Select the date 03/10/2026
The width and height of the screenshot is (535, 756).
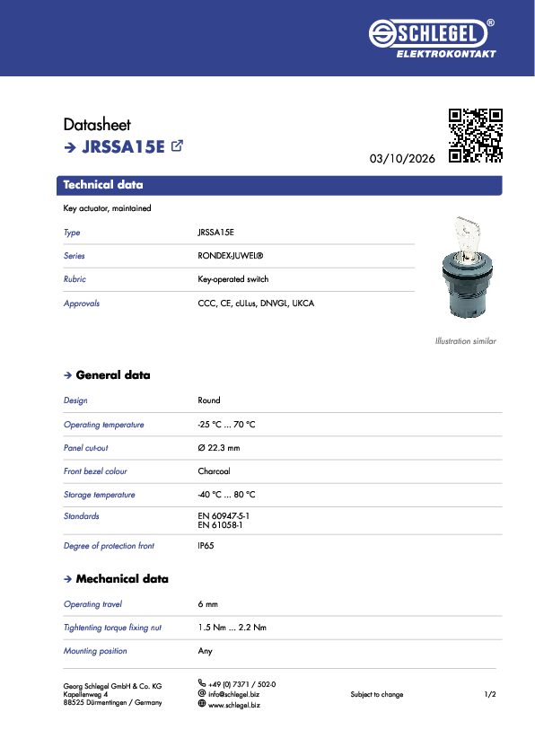coord(402,159)
